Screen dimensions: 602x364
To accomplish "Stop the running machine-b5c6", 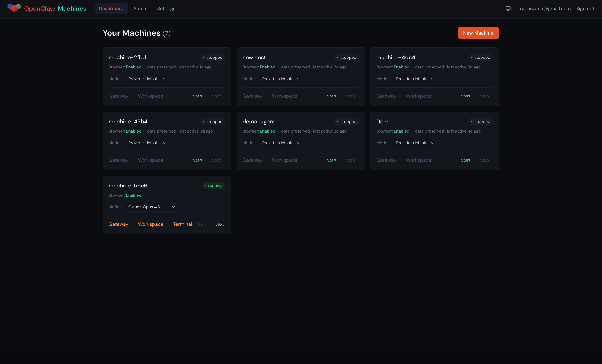I will pos(219,224).
